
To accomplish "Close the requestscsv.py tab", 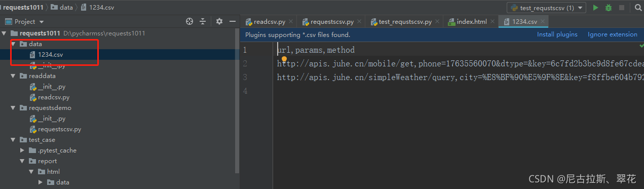I will click(x=359, y=21).
